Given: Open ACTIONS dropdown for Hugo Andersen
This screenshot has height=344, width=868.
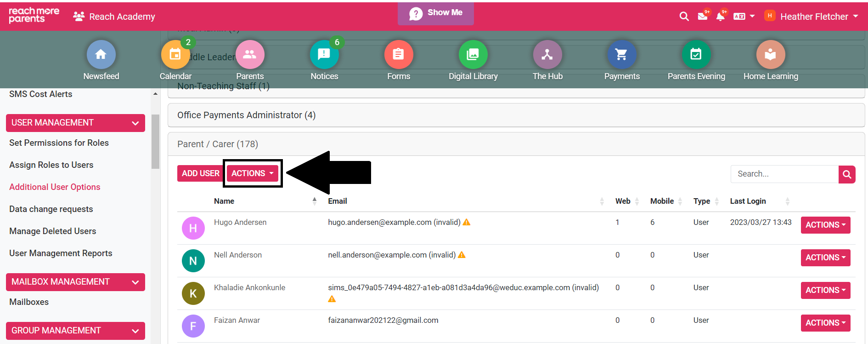Looking at the screenshot, I should [x=825, y=225].
